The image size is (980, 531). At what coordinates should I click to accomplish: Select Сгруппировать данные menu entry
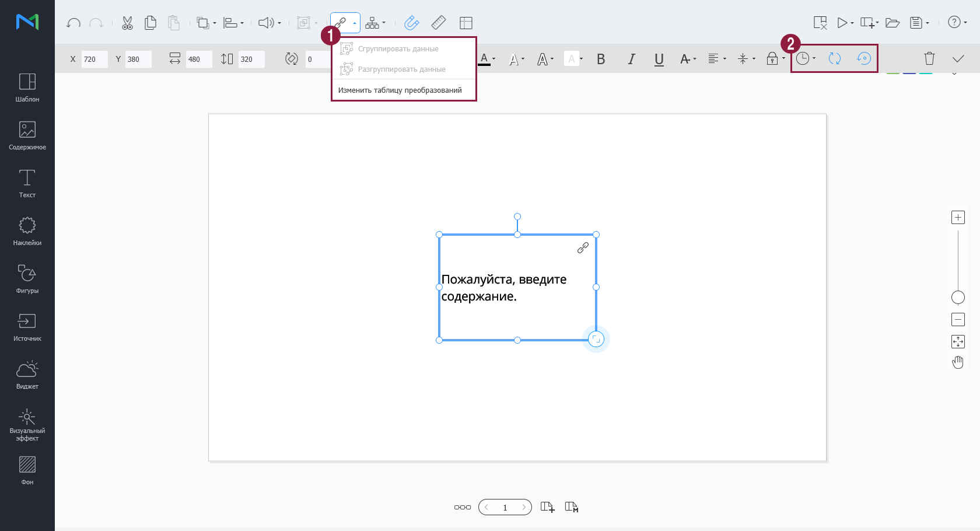tap(398, 49)
